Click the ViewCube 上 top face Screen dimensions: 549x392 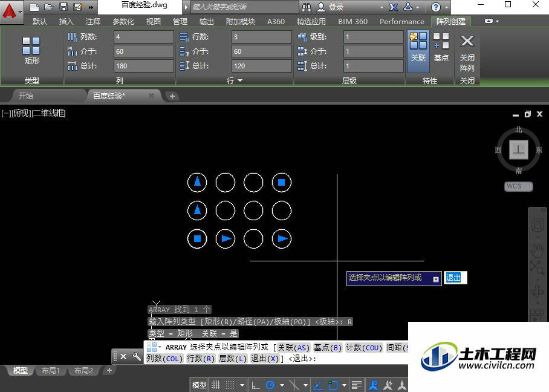(519, 149)
